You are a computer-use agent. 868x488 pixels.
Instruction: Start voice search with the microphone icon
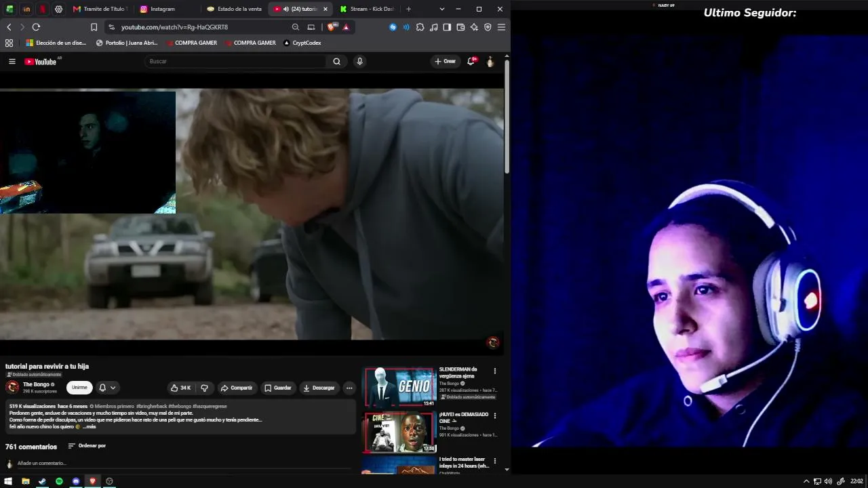pyautogui.click(x=359, y=62)
